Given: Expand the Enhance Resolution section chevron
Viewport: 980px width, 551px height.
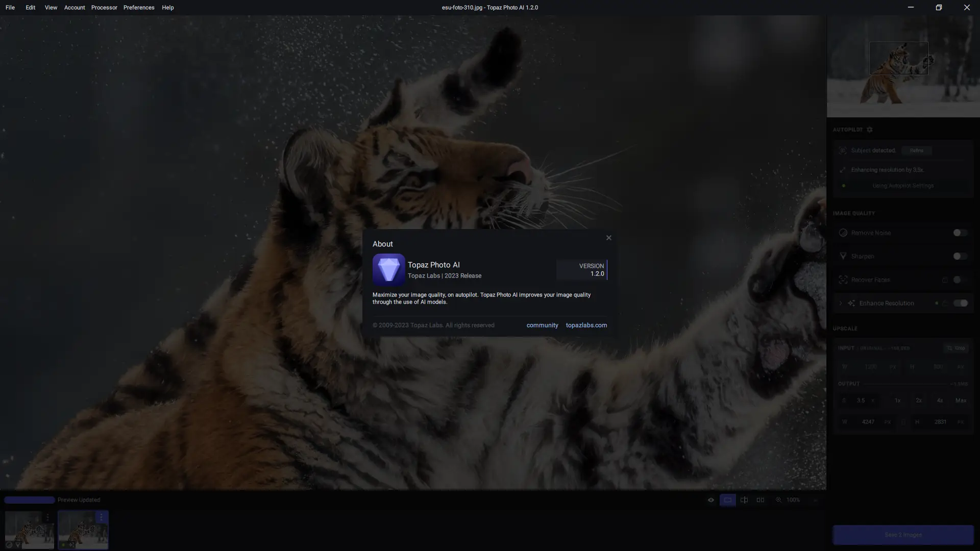Looking at the screenshot, I should click(841, 303).
